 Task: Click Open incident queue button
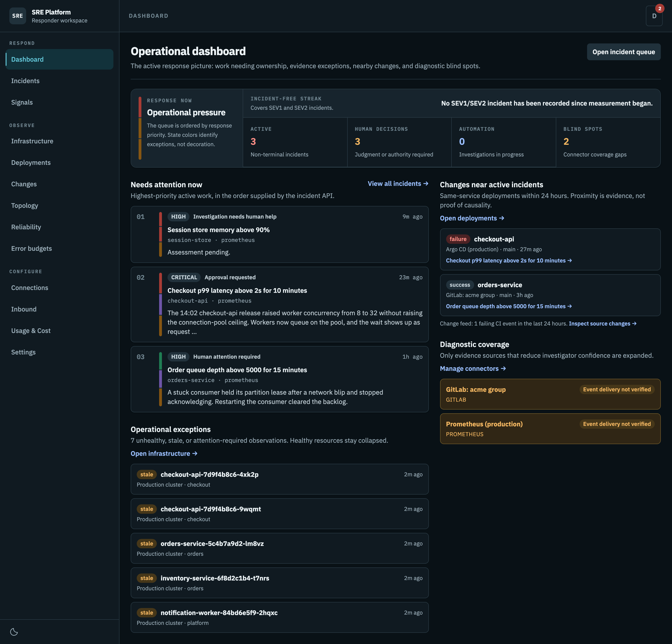coord(623,52)
